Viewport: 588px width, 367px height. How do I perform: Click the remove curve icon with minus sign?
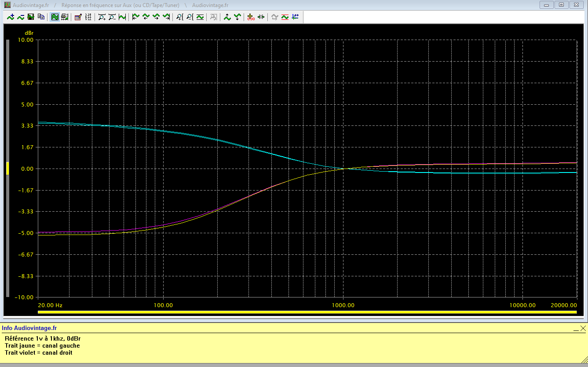(x=21, y=17)
